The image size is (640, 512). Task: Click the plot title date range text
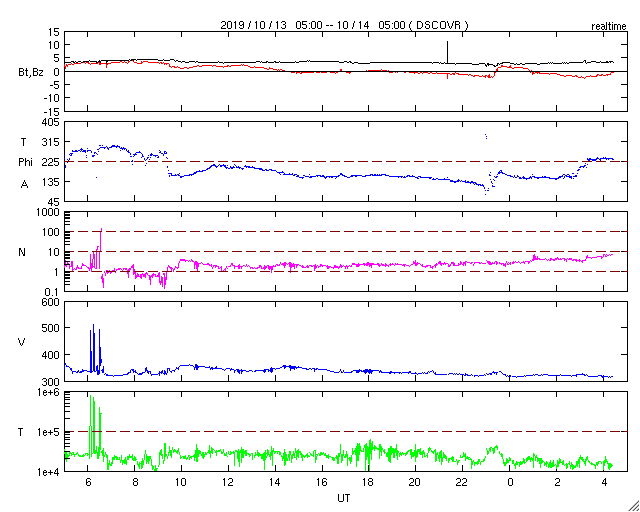tap(344, 25)
